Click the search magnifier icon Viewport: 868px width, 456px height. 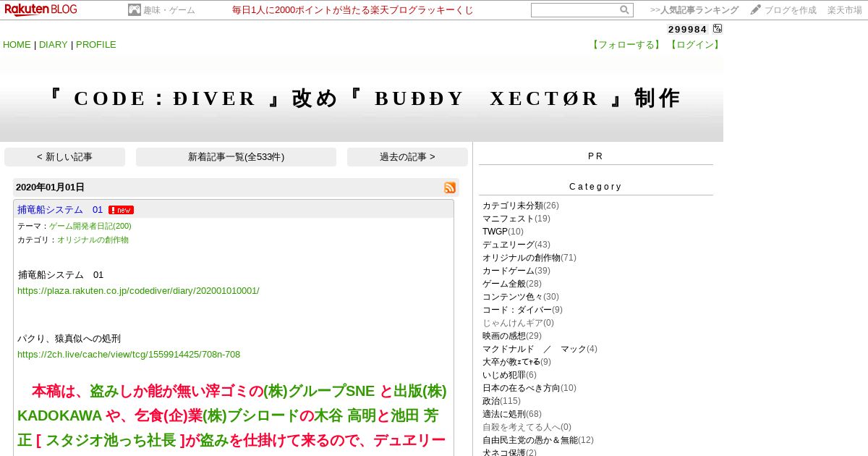tap(624, 10)
